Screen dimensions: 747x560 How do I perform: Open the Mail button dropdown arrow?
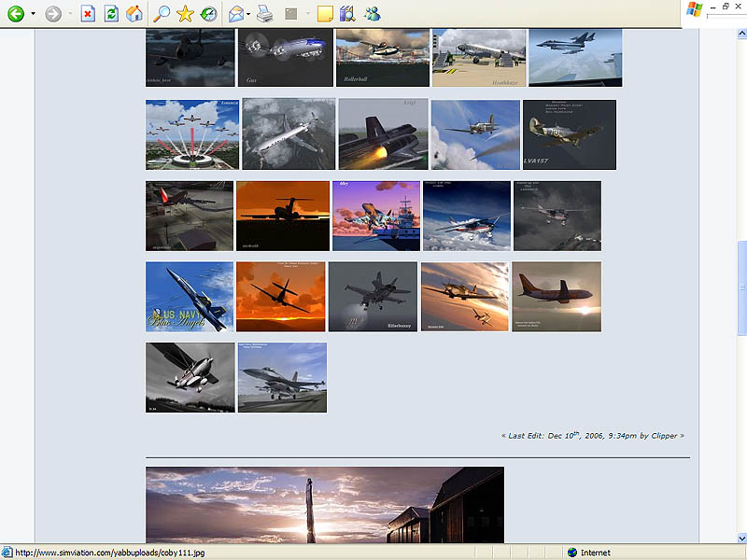pyautogui.click(x=247, y=14)
